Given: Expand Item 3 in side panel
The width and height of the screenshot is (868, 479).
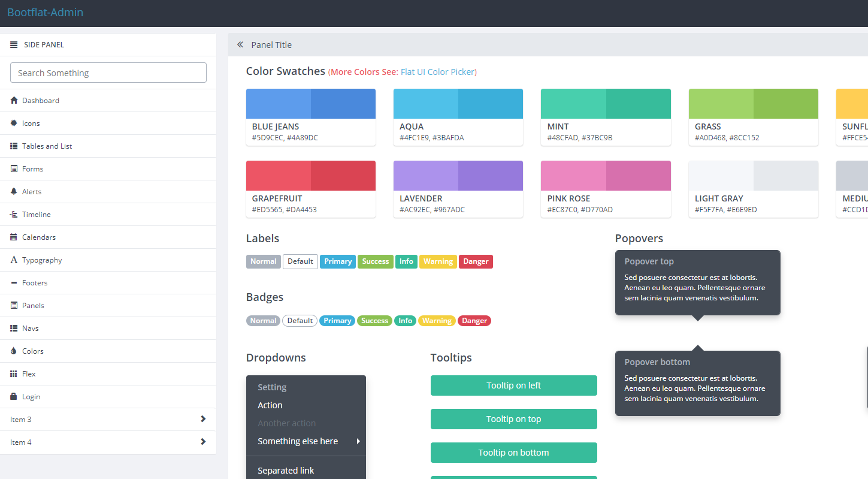Looking at the screenshot, I should (203, 419).
